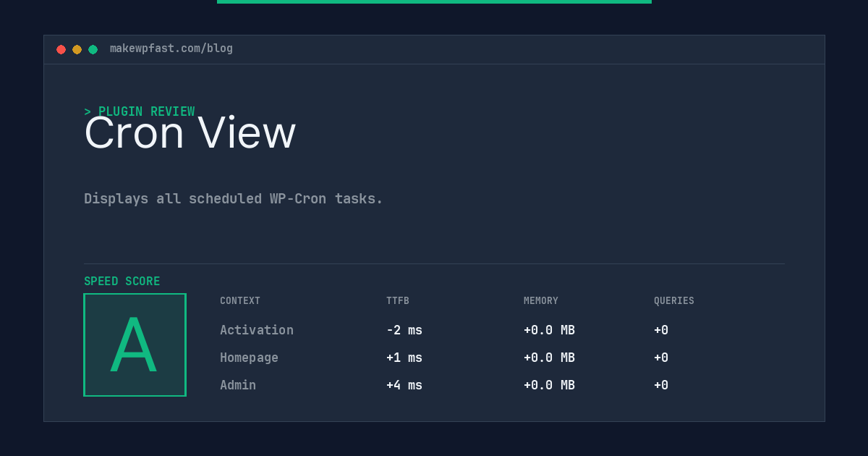Screen dimensions: 868x456
Task: Click the Admin queries value '+0'
Action: tap(661, 385)
